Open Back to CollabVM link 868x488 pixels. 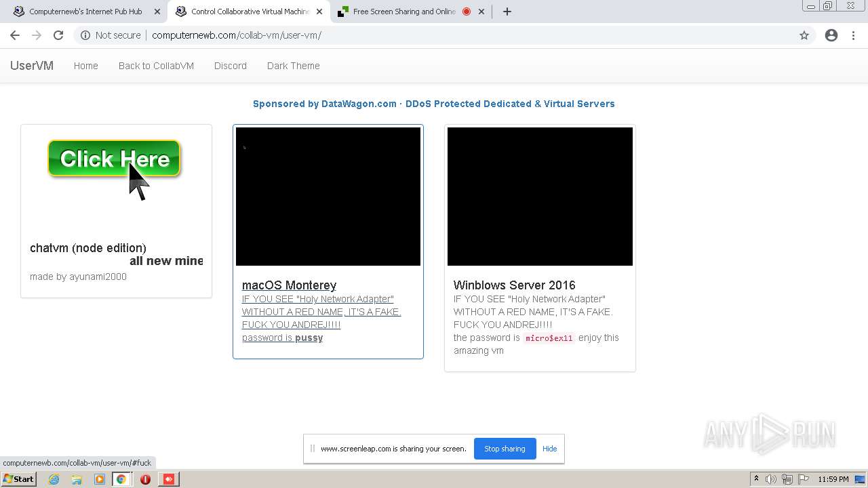(x=156, y=66)
